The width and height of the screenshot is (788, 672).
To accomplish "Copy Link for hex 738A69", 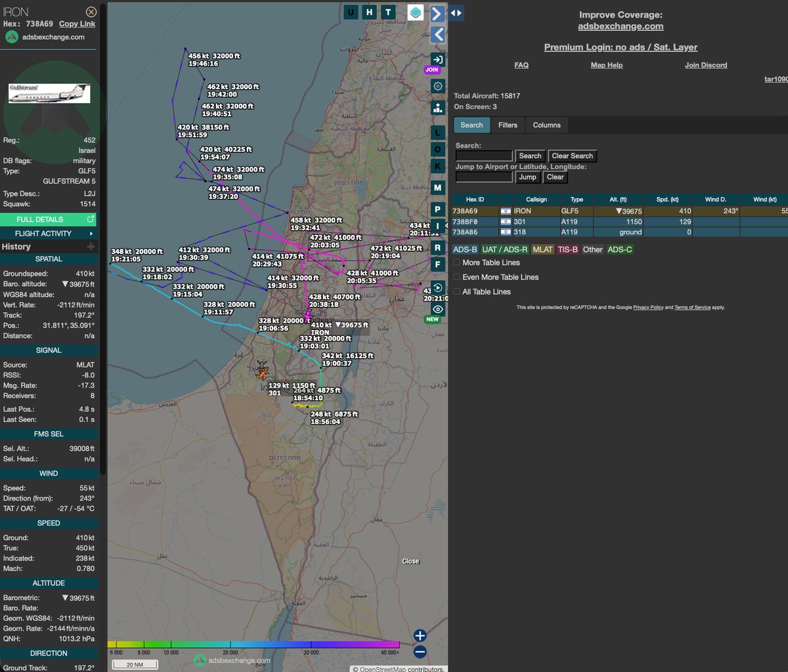I will [77, 24].
